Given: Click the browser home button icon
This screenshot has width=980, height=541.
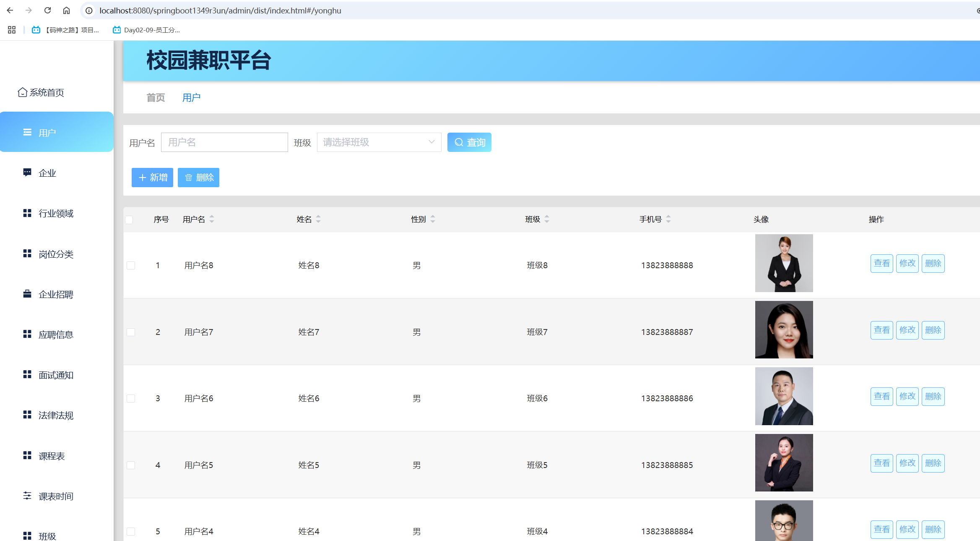Looking at the screenshot, I should coord(66,10).
